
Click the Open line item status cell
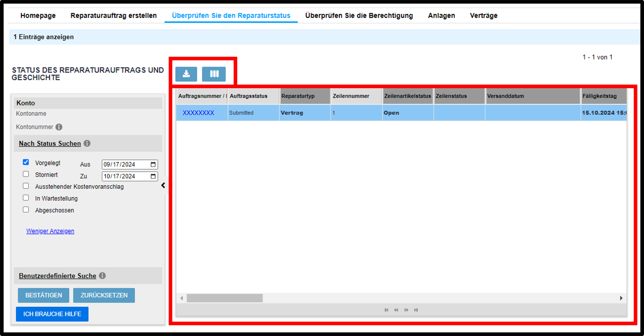(408, 113)
